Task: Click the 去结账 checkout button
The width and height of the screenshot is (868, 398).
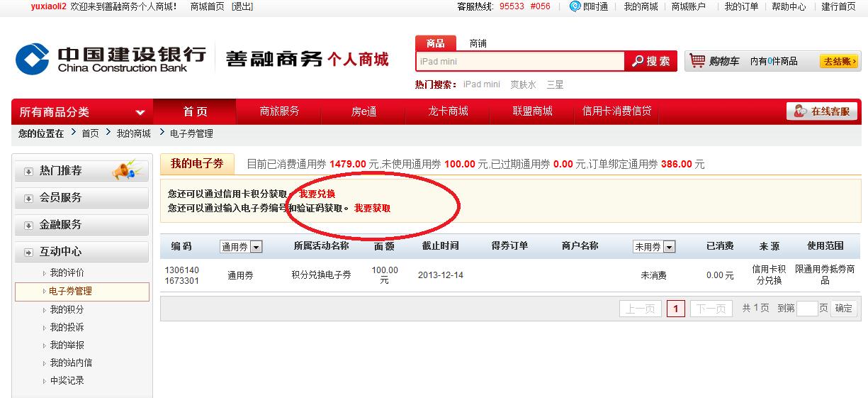Action: pos(840,62)
